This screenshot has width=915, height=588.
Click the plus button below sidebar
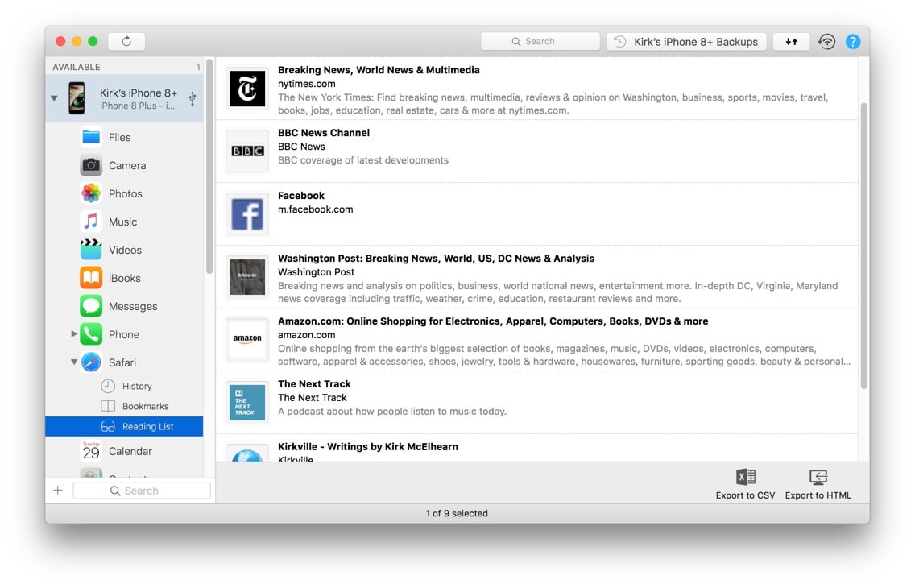tap(58, 490)
